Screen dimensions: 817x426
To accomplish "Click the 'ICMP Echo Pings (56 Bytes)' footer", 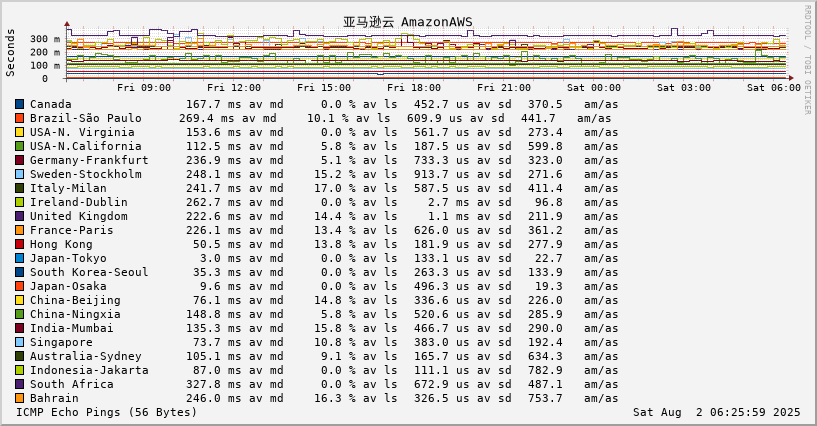I will click(x=107, y=412).
